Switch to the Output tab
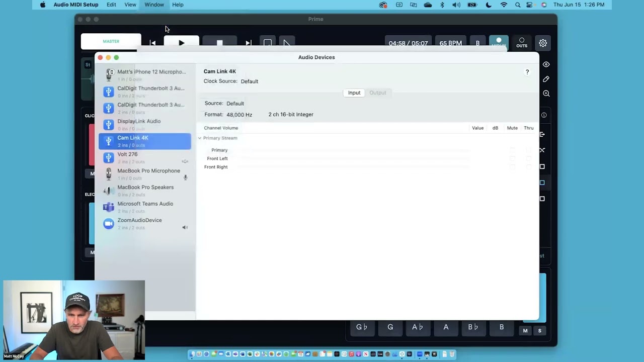This screenshot has height=362, width=644. (x=378, y=93)
